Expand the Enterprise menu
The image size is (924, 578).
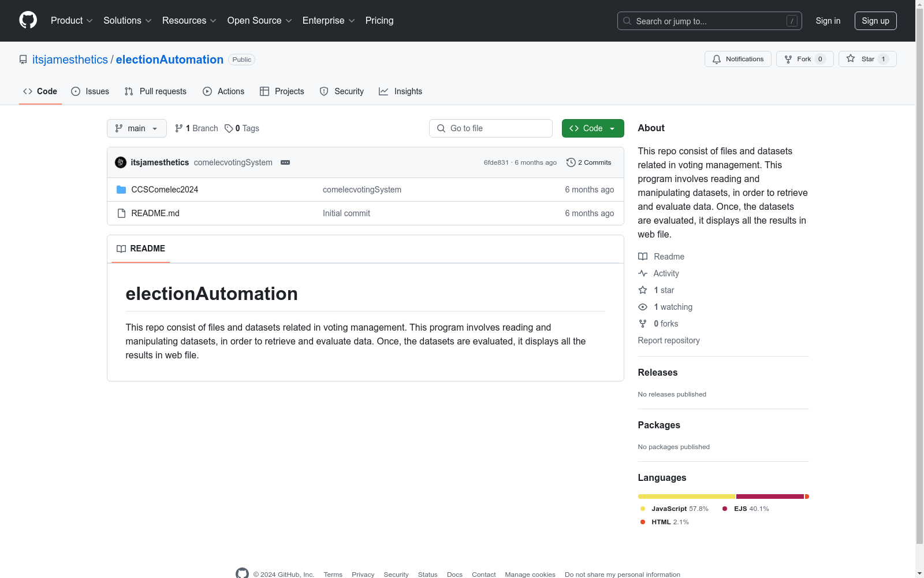coord(329,21)
